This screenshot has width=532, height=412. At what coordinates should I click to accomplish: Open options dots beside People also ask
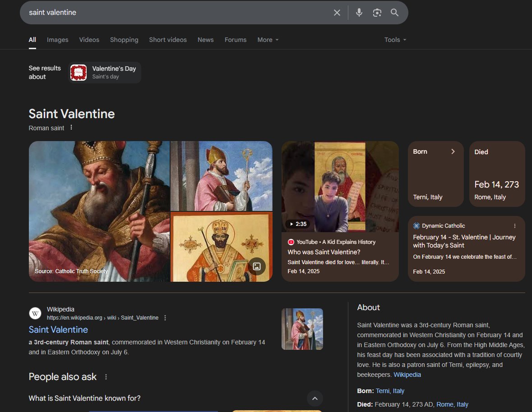(106, 377)
